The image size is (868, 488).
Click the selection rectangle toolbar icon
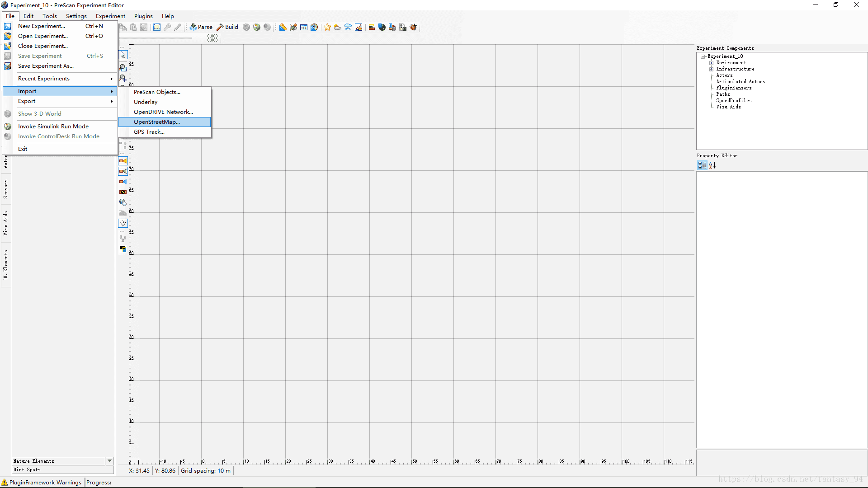pos(157,27)
